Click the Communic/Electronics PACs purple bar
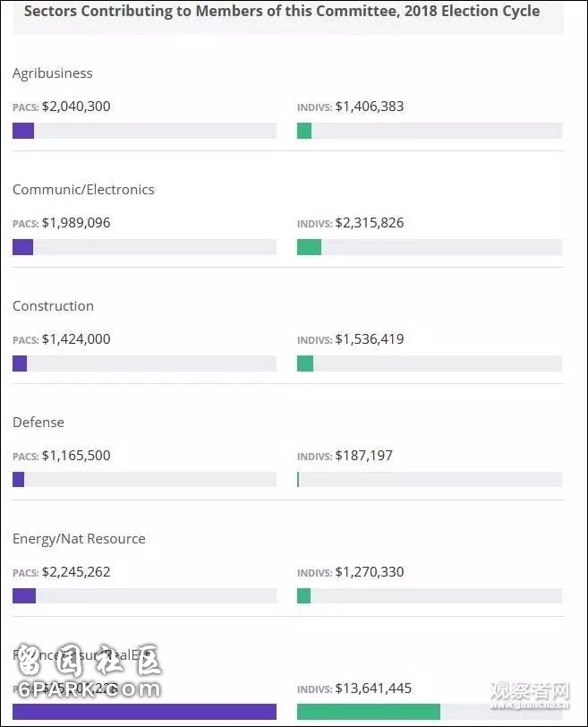 pyautogui.click(x=22, y=247)
